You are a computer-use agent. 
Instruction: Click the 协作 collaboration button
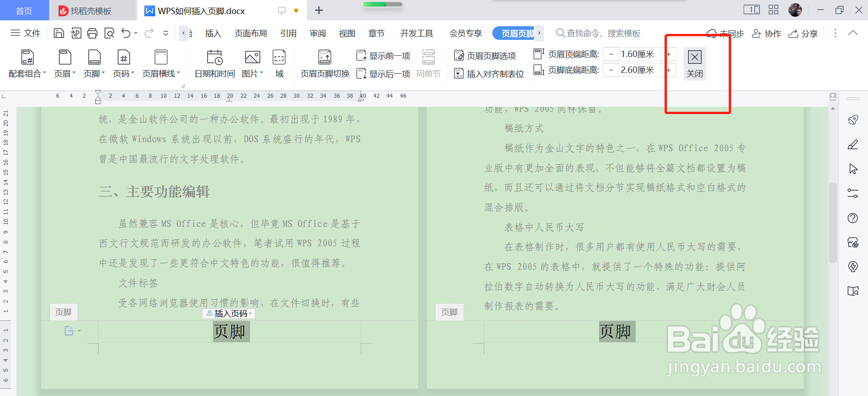[767, 33]
